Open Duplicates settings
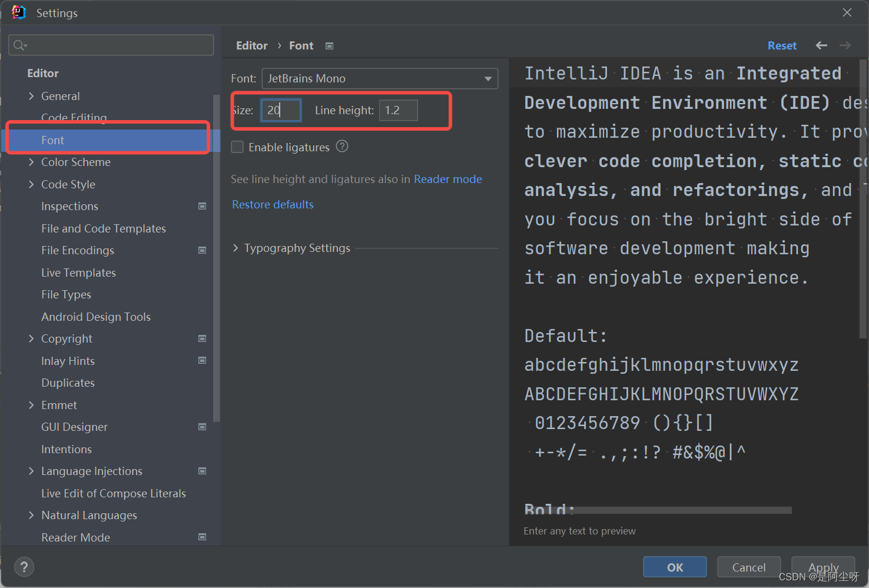The image size is (869, 588). tap(68, 383)
